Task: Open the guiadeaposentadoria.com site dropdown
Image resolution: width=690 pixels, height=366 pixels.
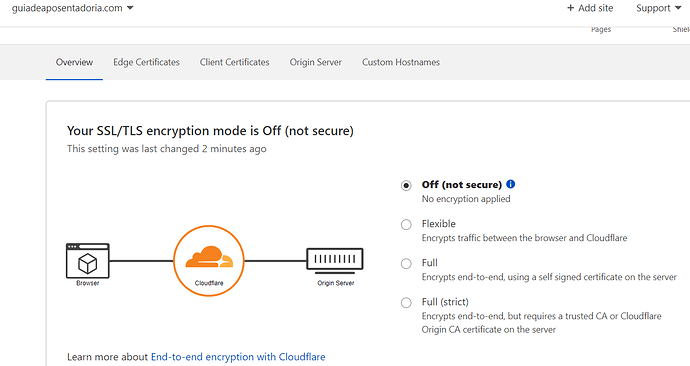Action: click(73, 8)
